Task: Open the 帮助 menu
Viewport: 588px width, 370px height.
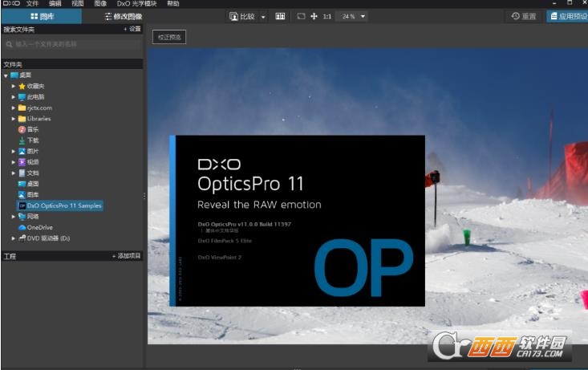Action: coord(173,3)
